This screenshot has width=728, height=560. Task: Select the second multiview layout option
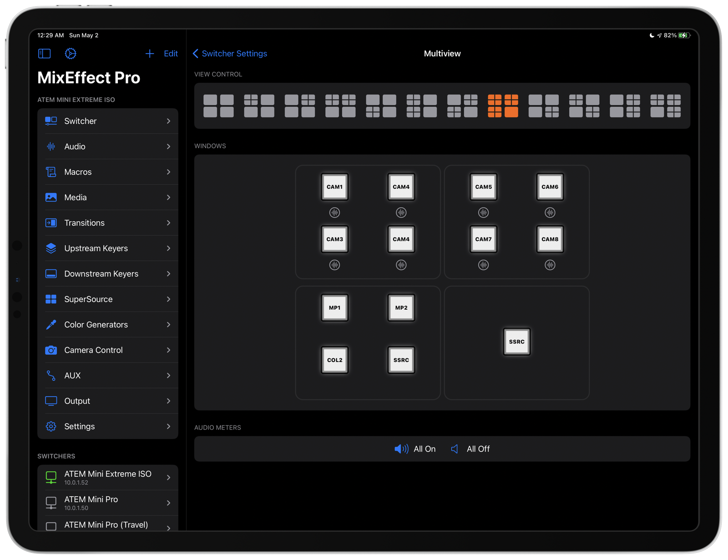tap(259, 106)
